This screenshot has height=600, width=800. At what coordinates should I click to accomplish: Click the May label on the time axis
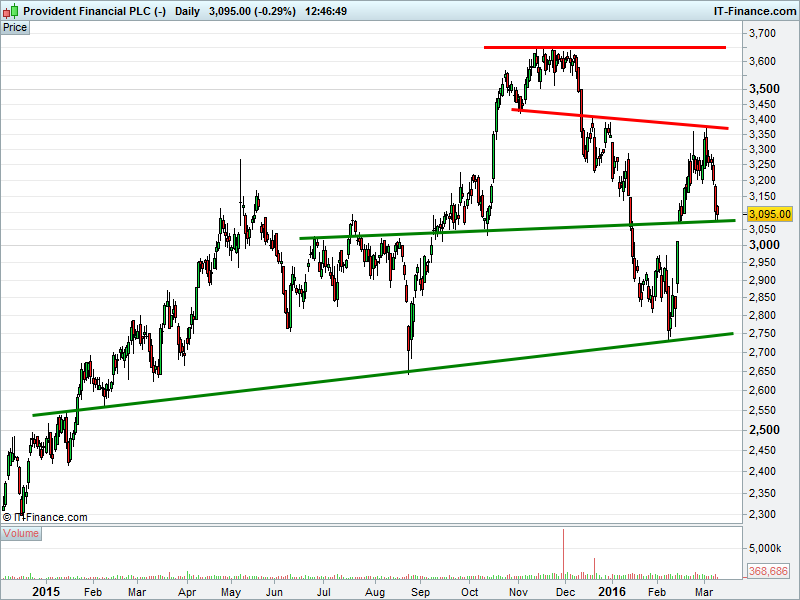(231, 592)
